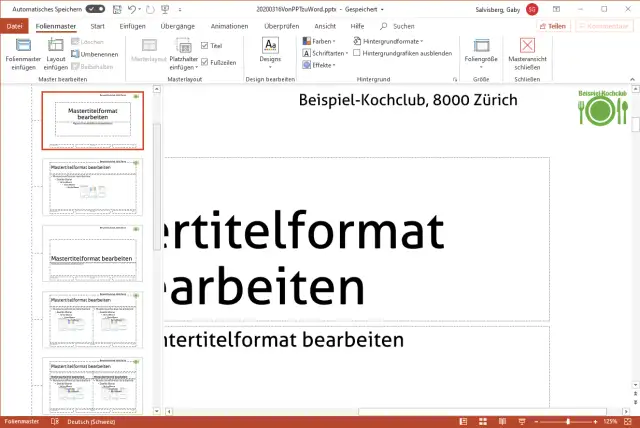This screenshot has height=428, width=640.
Task: Close master view with Masteransicht schließen
Action: [527, 46]
